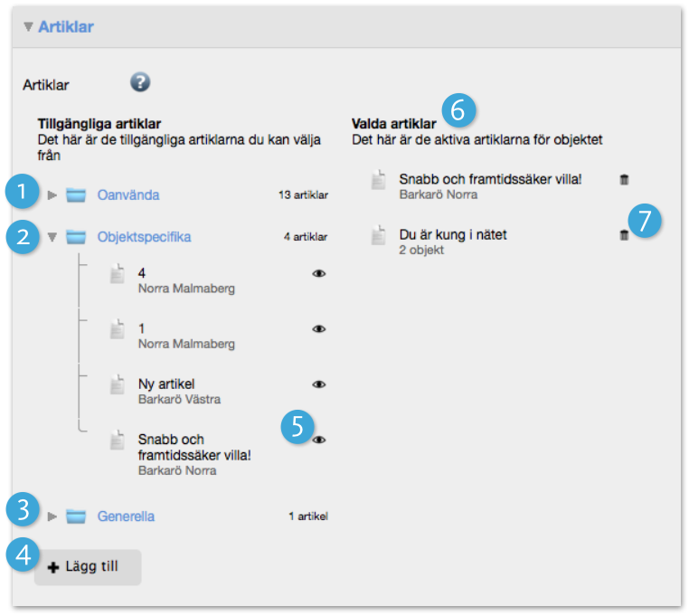Select article '4' from Norra Malmaberg
The height and width of the screenshot is (616, 689).
coord(142,272)
